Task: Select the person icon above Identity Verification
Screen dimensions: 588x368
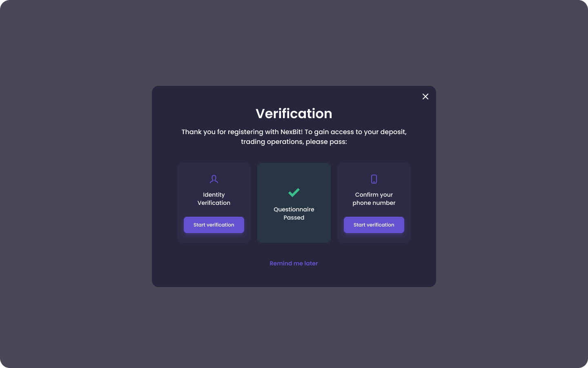Action: click(x=214, y=179)
